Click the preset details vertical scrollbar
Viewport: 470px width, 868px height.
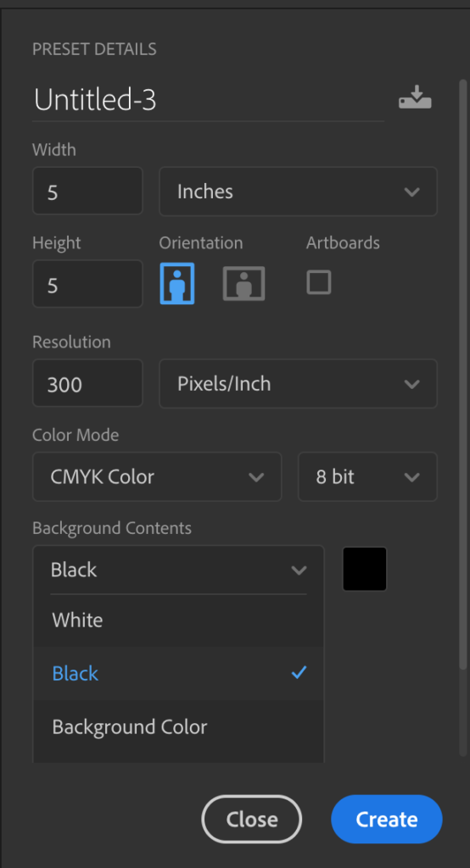pos(463,376)
